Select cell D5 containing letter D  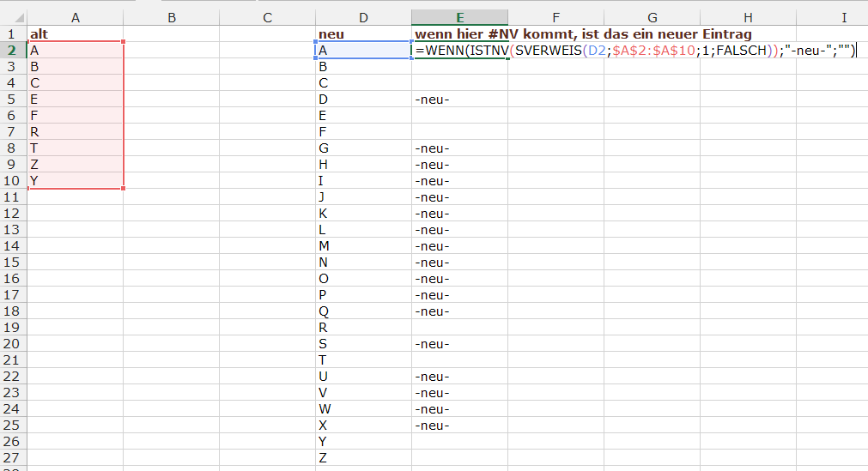(x=363, y=100)
